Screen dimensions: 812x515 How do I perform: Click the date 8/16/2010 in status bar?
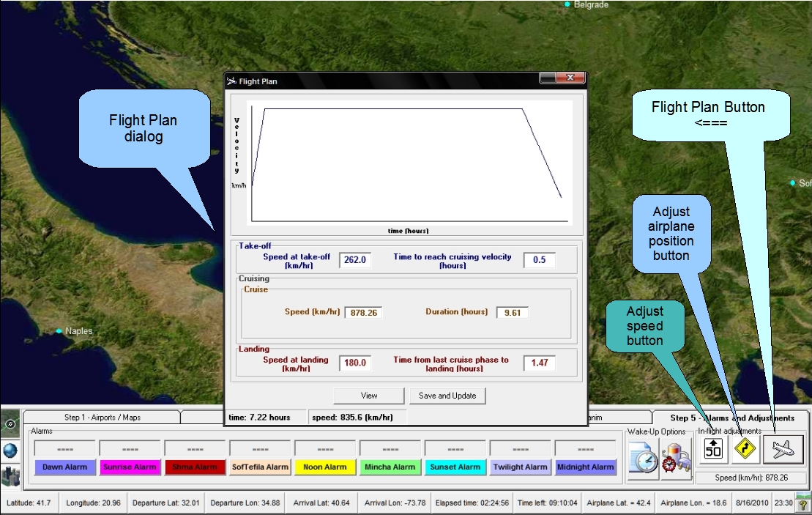coord(752,503)
